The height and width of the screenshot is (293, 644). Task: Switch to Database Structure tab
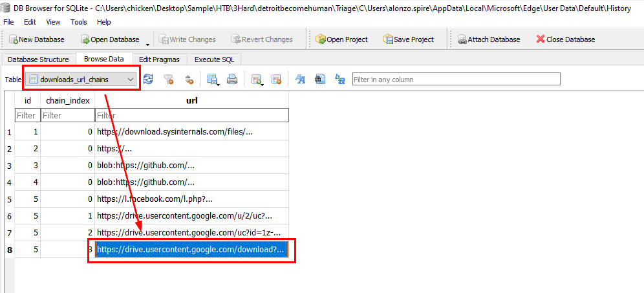tap(38, 59)
